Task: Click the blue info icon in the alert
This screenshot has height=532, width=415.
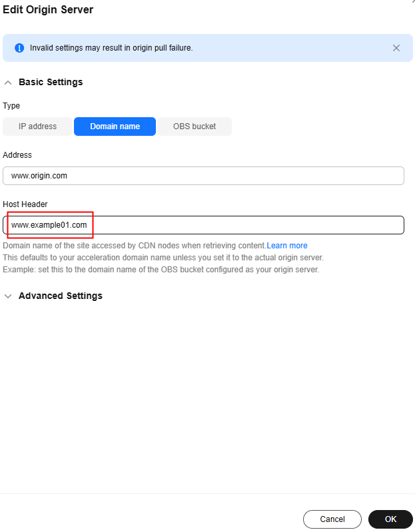Action: (x=19, y=48)
